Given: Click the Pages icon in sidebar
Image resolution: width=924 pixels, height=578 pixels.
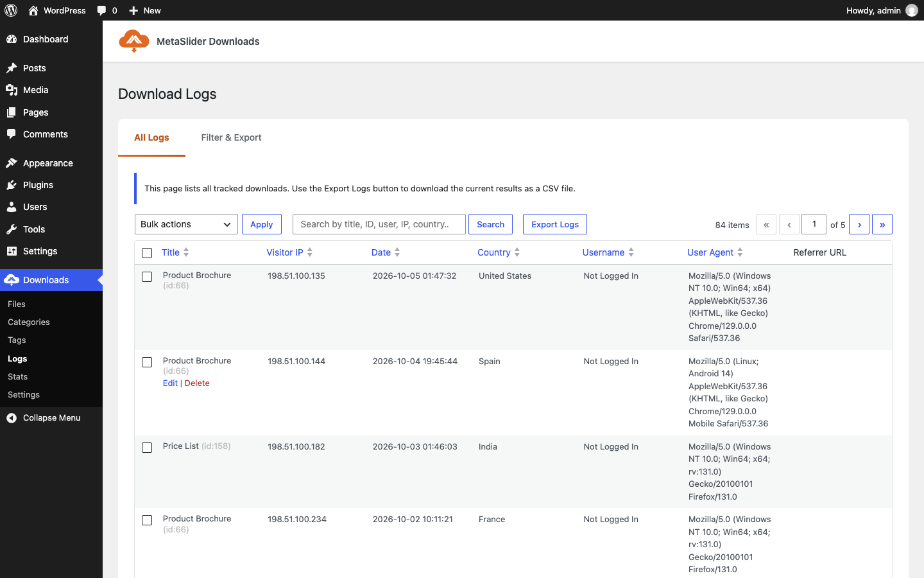Looking at the screenshot, I should 12,112.
